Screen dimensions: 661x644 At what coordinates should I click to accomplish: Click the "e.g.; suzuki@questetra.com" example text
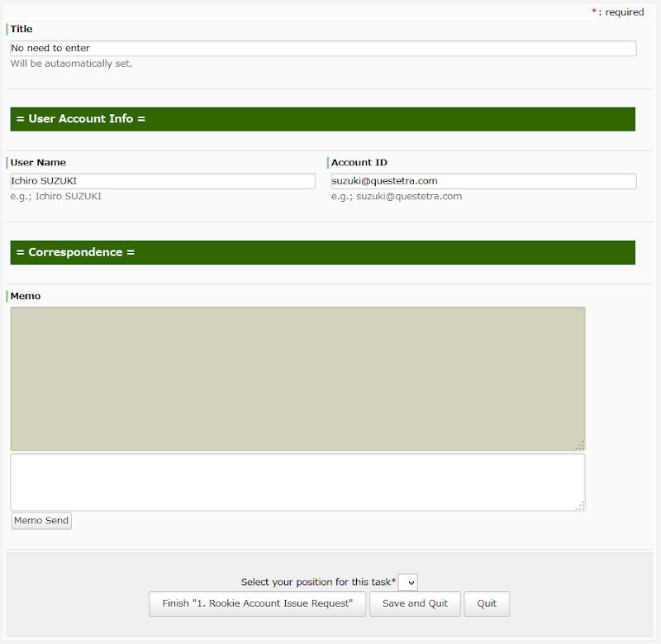coord(397,196)
